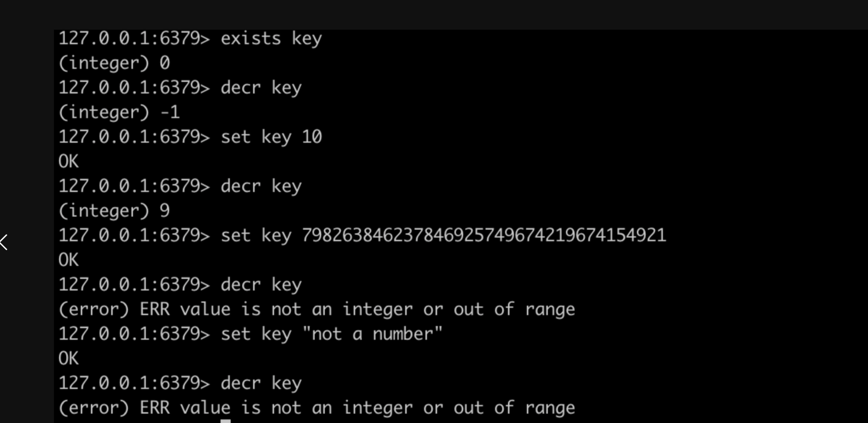
Task: Click the first 'decr key' command
Action: 261,88
